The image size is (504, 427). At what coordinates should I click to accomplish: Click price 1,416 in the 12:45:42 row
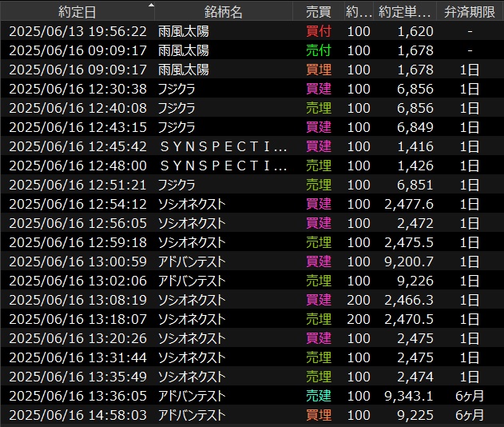click(415, 146)
